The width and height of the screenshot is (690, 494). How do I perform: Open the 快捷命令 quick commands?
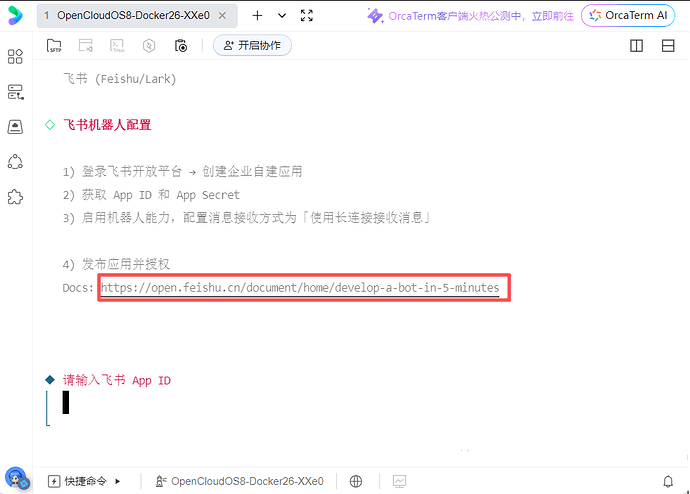click(x=77, y=481)
